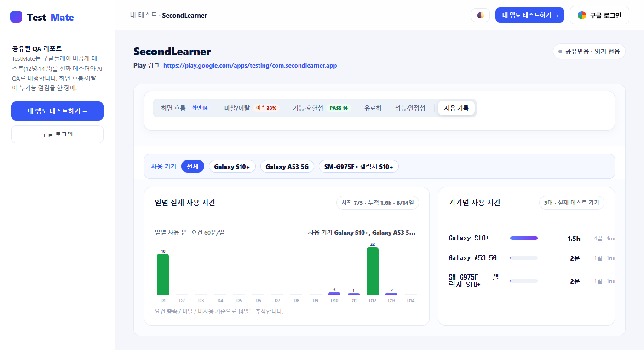Click the 예측 28% badge
Screen dimensions: 644x350
coord(266,108)
